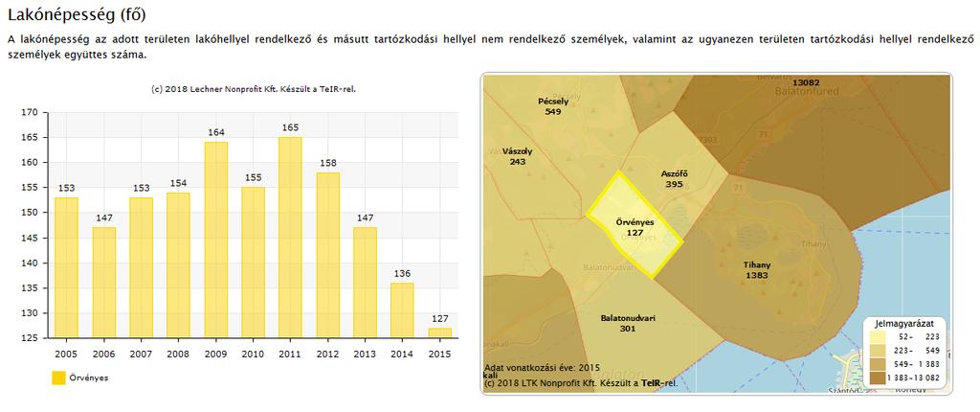The width and height of the screenshot is (980, 412).
Task: Click the 2013 bar in the chart
Action: pyautogui.click(x=365, y=283)
